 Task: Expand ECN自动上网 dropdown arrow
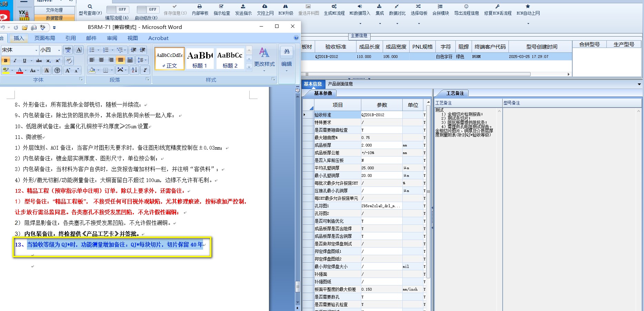[x=528, y=24]
